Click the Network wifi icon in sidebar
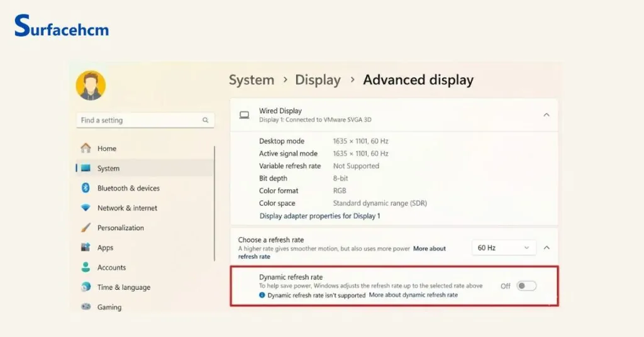644x337 pixels. click(86, 207)
